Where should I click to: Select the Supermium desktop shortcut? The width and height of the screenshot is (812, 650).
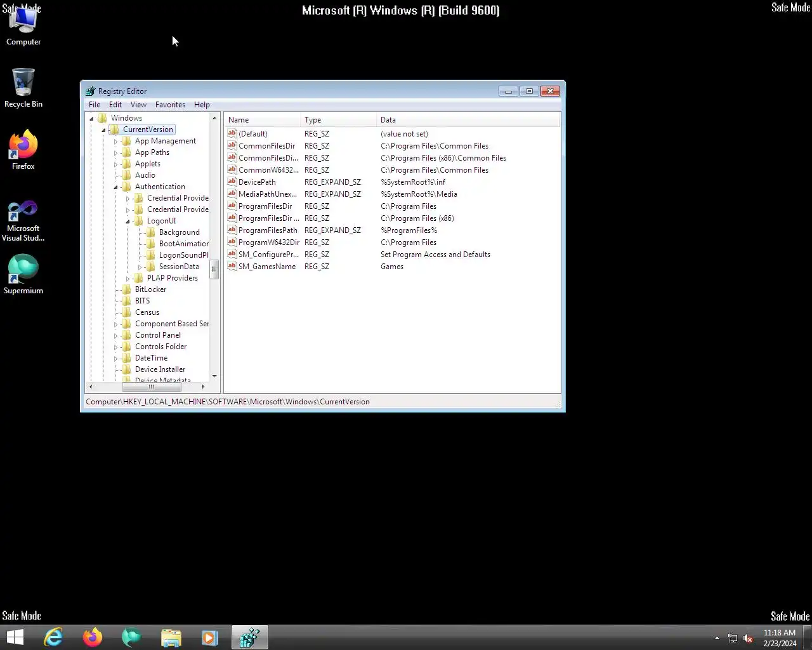(23, 274)
